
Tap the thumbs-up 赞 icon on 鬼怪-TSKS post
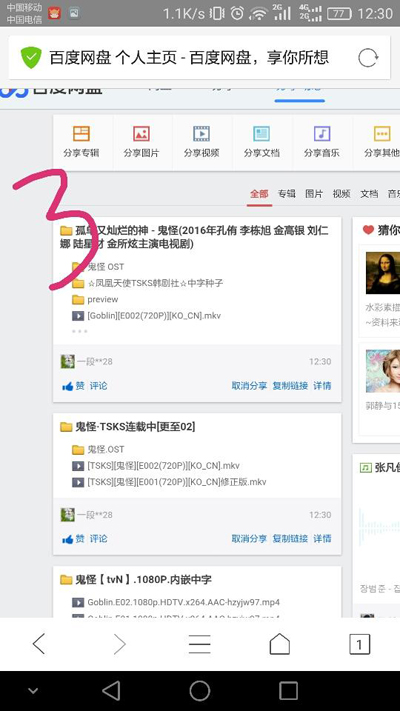pos(68,539)
